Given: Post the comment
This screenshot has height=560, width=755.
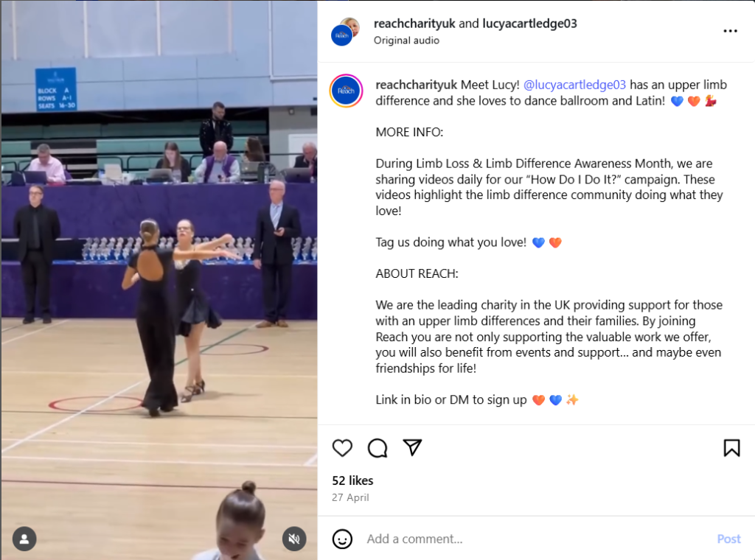Looking at the screenshot, I should (728, 539).
